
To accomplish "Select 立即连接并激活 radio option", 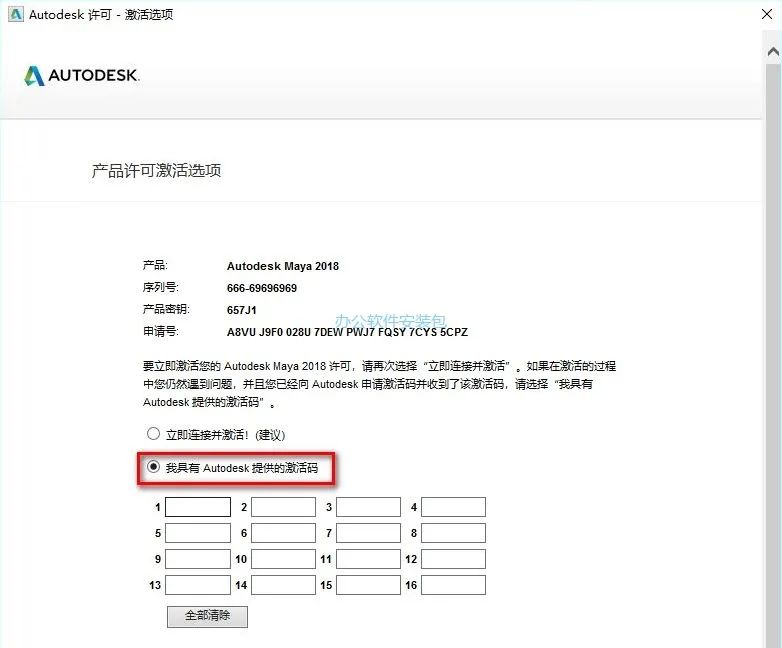I will [153, 434].
